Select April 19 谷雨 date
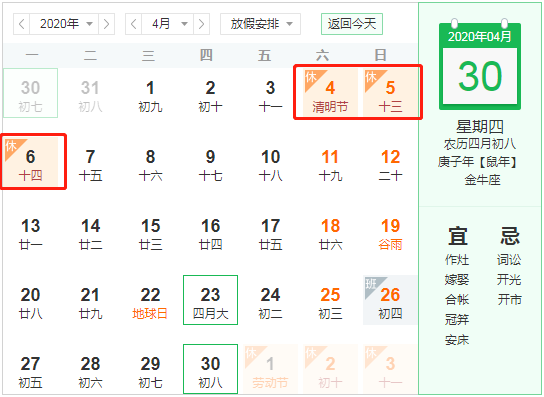Image resolution: width=544 pixels, height=397 pixels. (390, 231)
